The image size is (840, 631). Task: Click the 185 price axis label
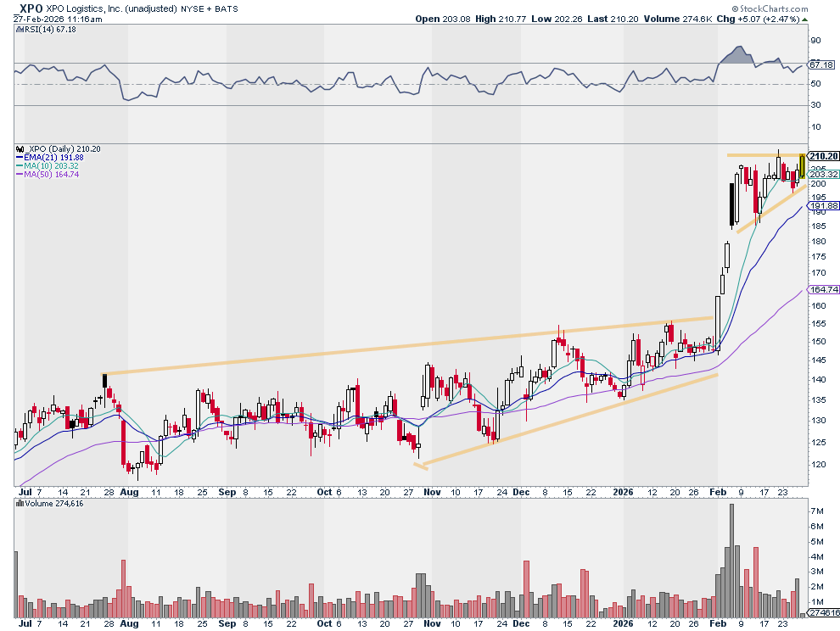(819, 226)
